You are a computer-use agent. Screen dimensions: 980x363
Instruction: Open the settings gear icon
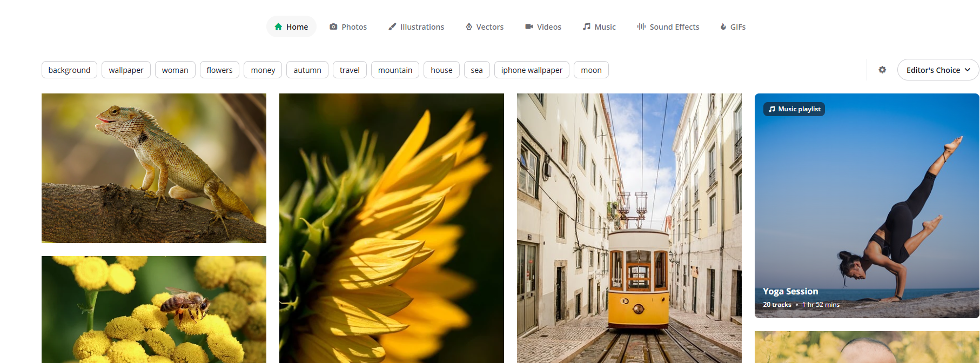(x=882, y=70)
